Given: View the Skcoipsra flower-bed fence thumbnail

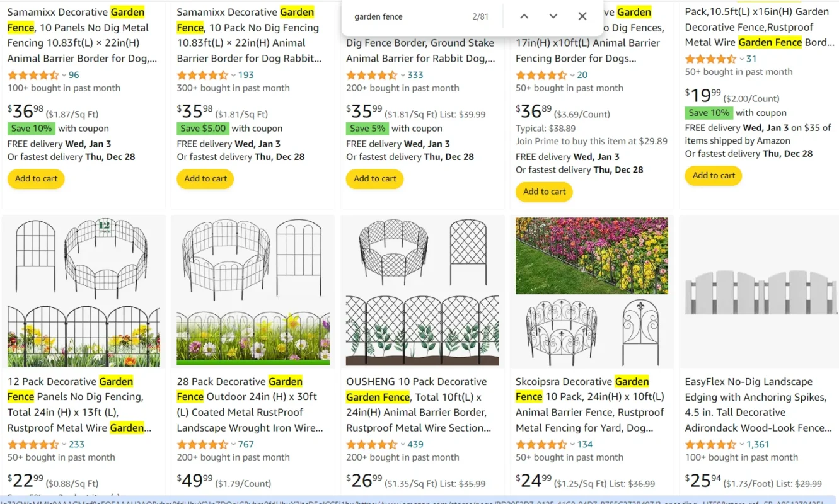Looking at the screenshot, I should click(x=591, y=256).
